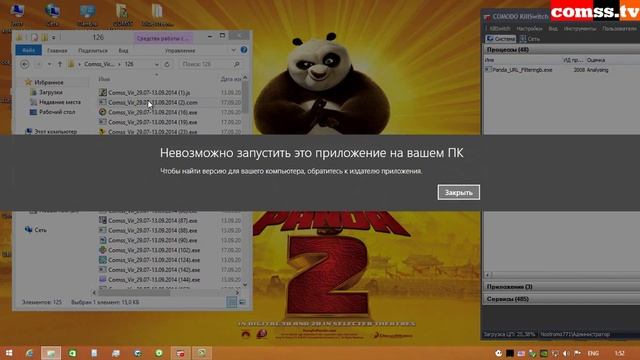This screenshot has height=360, width=640.
Task: Open Internet Explorer from the taskbar
Action: click(29, 353)
